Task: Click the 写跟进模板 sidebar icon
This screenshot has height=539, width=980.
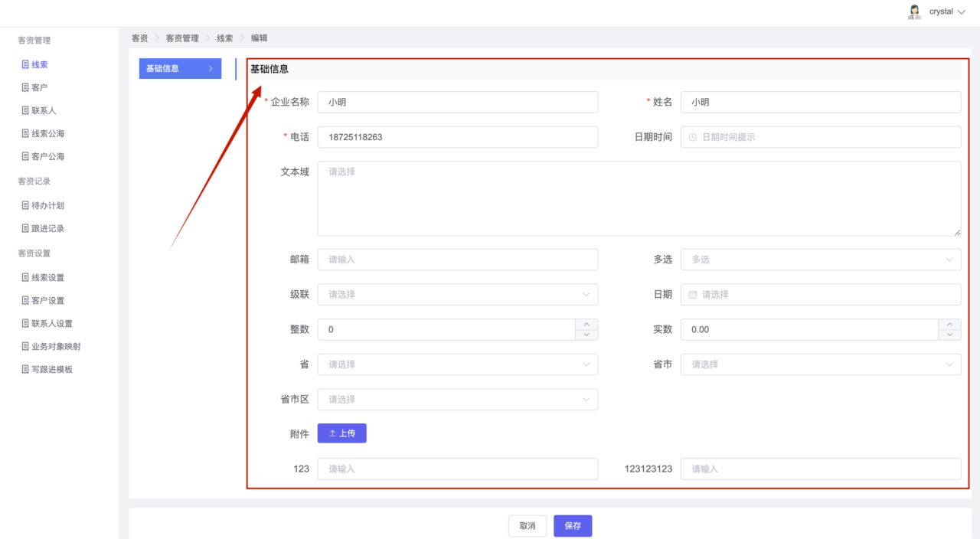Action: pyautogui.click(x=25, y=369)
